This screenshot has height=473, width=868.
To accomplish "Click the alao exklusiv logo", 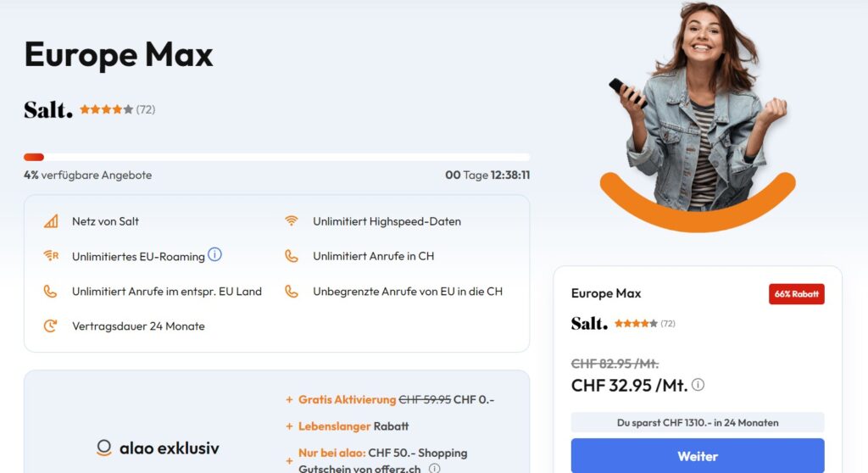I will tap(158, 448).
